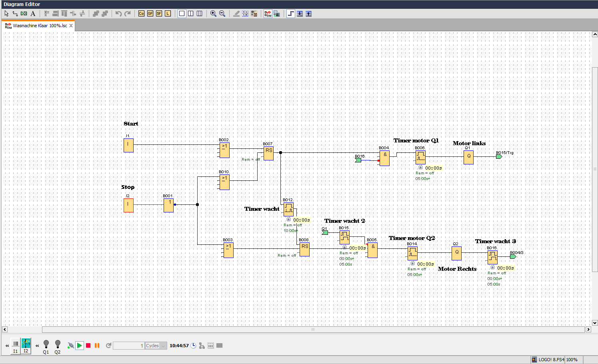Pause simulation with orange pause button

point(97,346)
